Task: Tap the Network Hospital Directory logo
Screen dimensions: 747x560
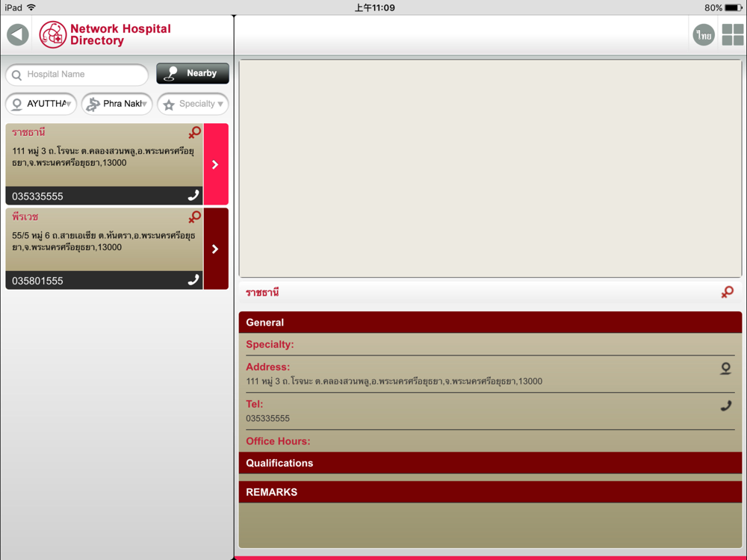Action: click(x=105, y=35)
